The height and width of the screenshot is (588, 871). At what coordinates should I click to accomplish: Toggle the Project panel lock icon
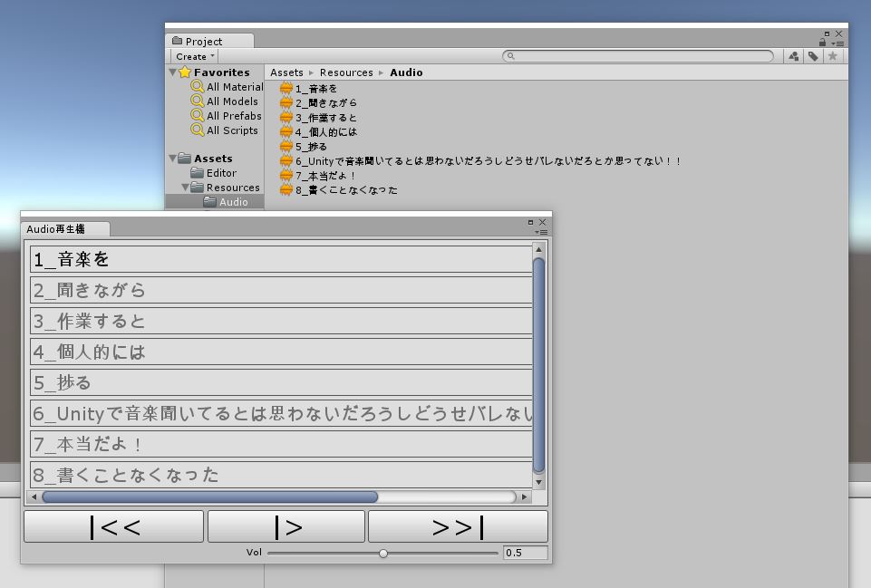click(x=822, y=43)
